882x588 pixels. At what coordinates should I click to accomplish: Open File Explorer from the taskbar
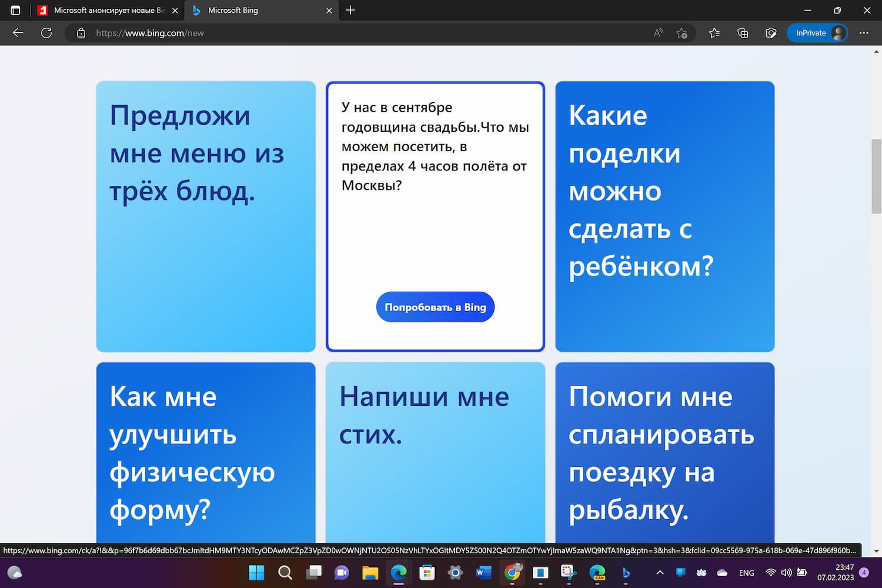(370, 573)
